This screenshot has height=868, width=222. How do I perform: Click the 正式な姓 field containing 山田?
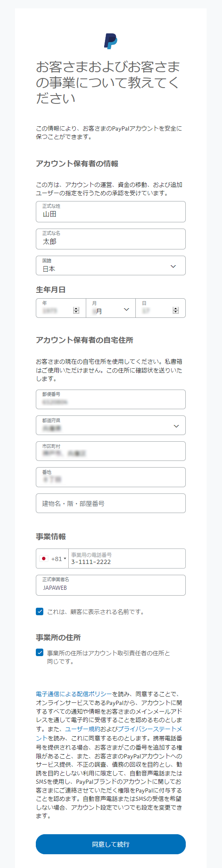click(x=111, y=212)
